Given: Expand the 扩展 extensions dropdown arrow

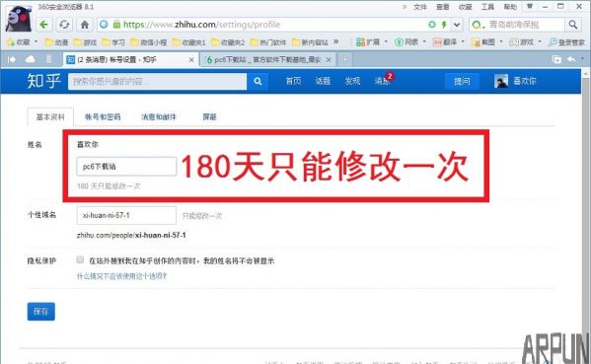Looking at the screenshot, I should 386,41.
